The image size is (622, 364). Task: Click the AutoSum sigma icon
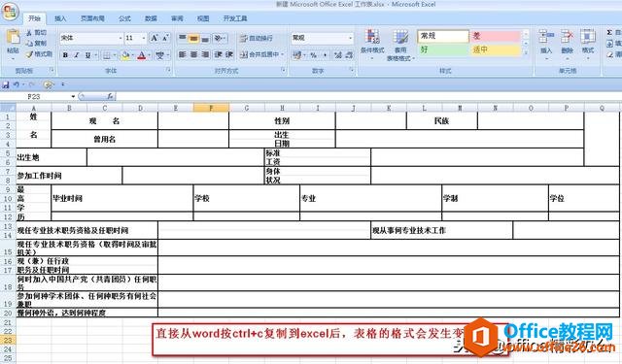pos(609,33)
